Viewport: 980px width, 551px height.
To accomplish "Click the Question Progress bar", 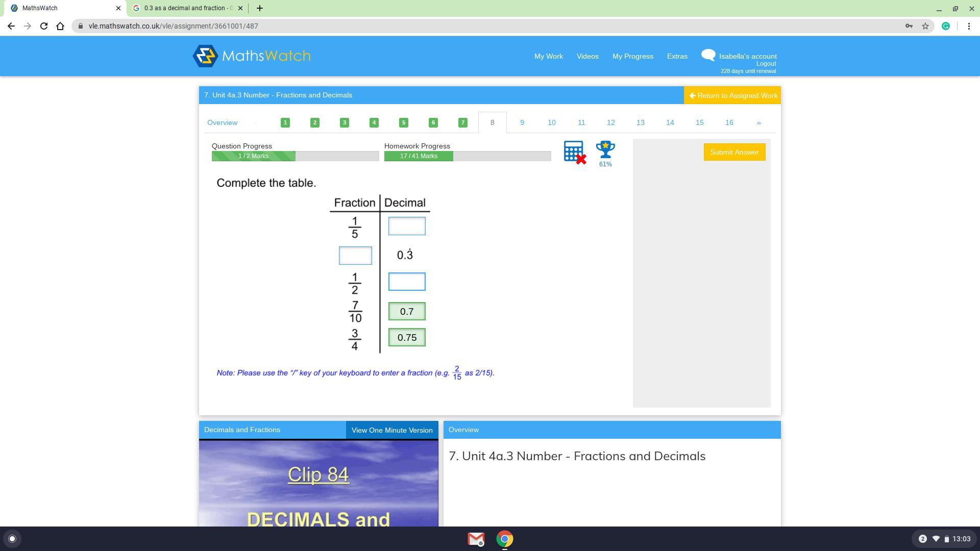I will click(295, 156).
